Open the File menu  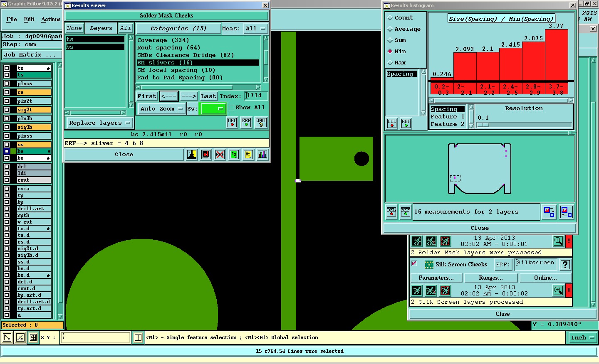(x=12, y=20)
